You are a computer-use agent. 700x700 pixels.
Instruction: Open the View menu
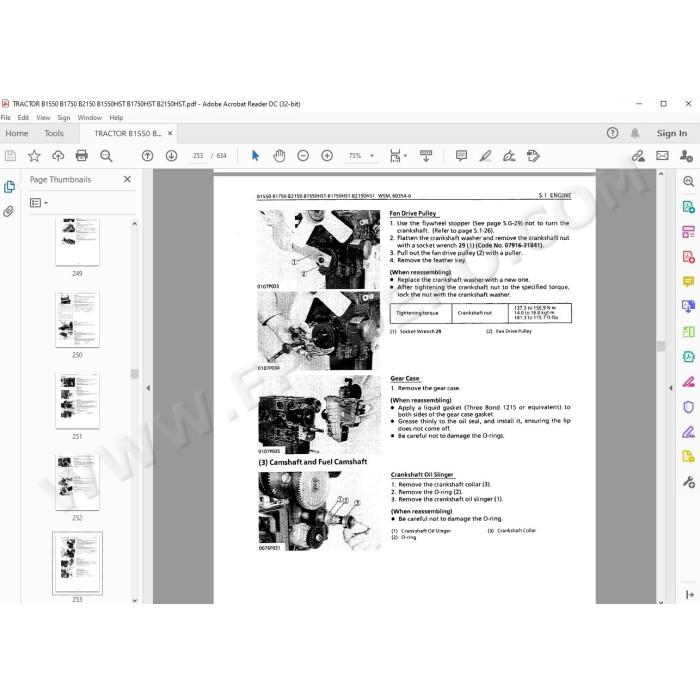point(43,117)
